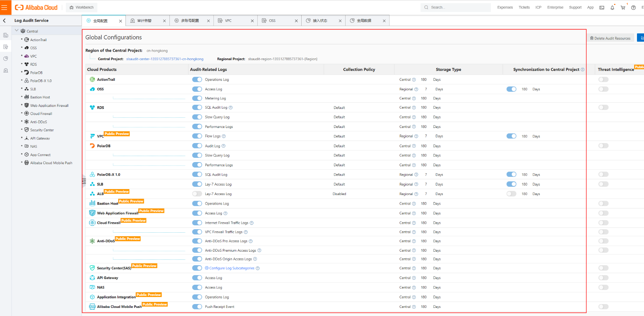This screenshot has height=316, width=644.
Task: Click the help icon beside Synchronization to Central Project
Action: click(582, 70)
